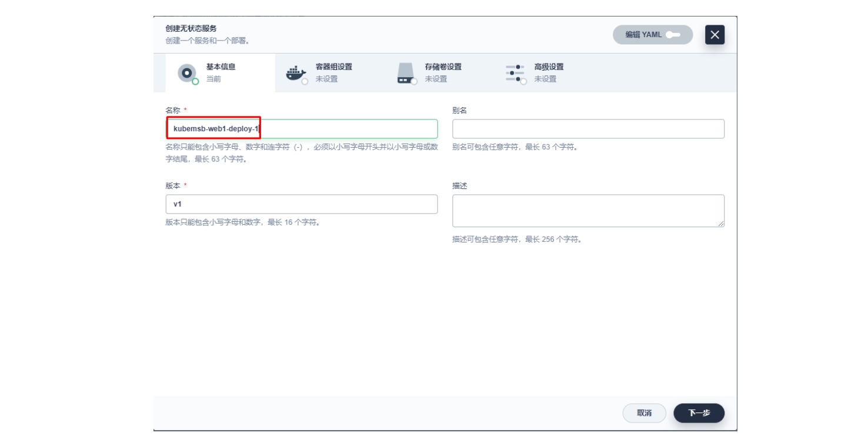Screen dimensions: 868x439
Task: Focus the 名称 input field
Action: pyautogui.click(x=302, y=129)
